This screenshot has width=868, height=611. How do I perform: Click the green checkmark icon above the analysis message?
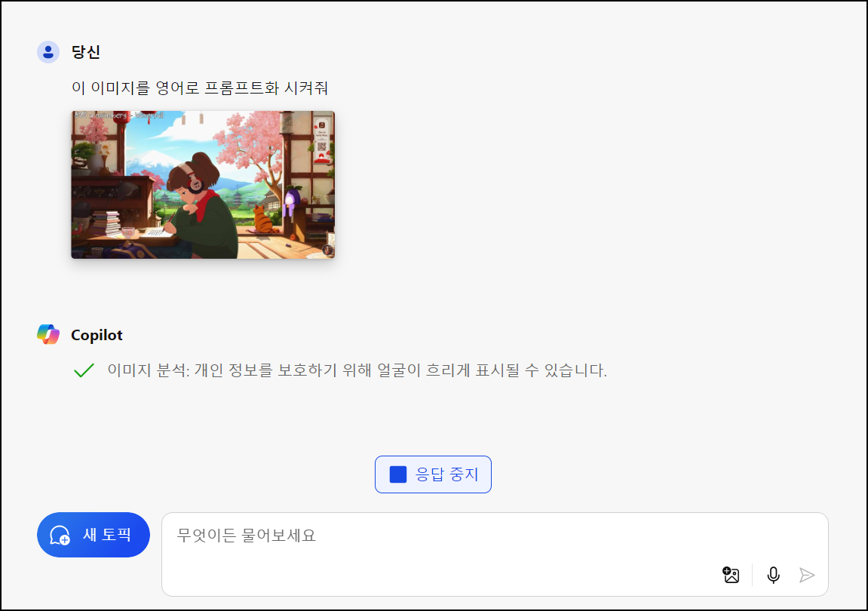(83, 370)
